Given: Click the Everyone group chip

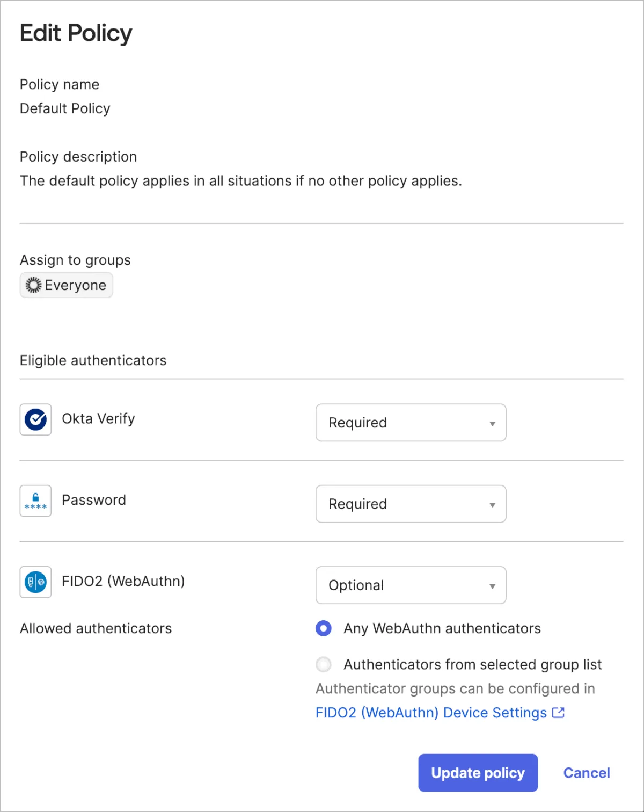Looking at the screenshot, I should click(x=67, y=285).
